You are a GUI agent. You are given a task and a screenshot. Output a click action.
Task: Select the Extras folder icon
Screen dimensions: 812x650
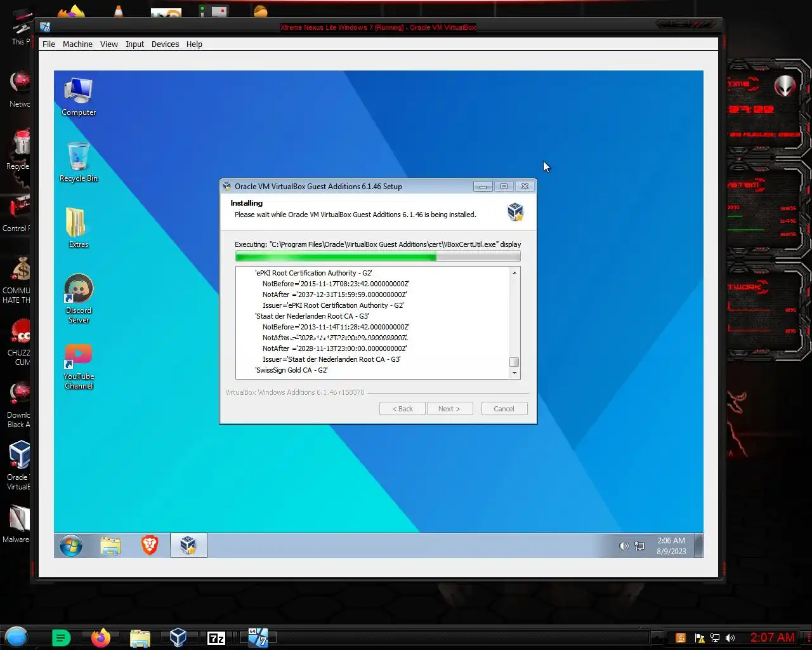(x=78, y=228)
